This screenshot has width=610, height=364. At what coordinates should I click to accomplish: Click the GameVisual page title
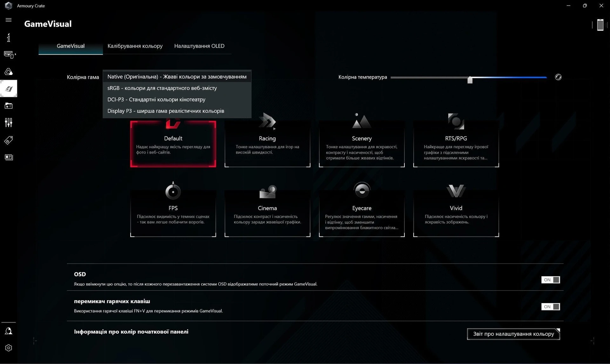[48, 24]
